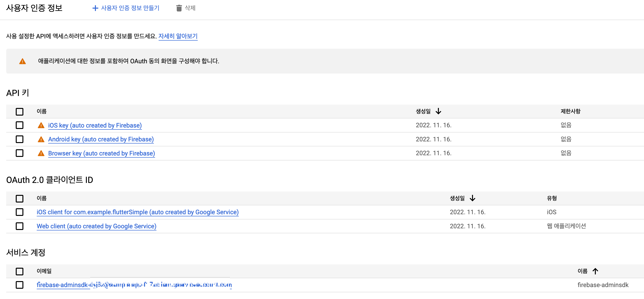Screen dimensions: 644x299
Task: Click the '사용자 인증 정보 만들기' button
Action: [x=130, y=8]
